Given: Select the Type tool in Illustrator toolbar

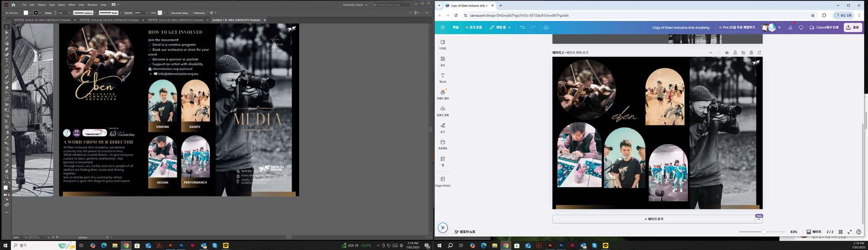Looking at the screenshot, I should pyautogui.click(x=7, y=60).
